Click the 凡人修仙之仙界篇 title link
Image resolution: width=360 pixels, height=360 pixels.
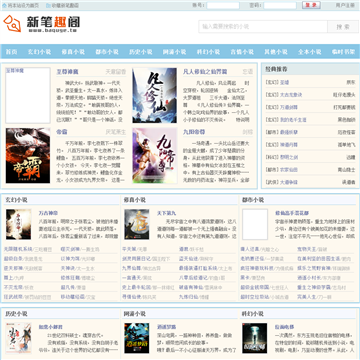click(205, 72)
